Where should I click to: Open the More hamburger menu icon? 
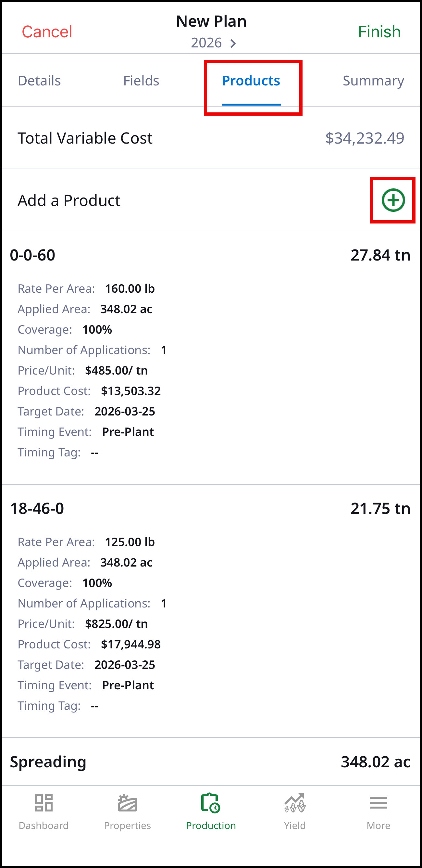pos(378,802)
